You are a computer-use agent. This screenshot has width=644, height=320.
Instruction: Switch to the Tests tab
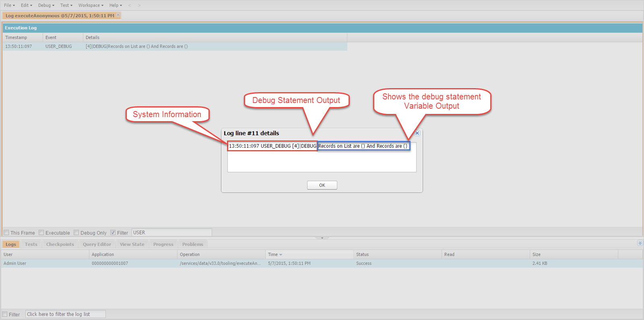pos(31,244)
